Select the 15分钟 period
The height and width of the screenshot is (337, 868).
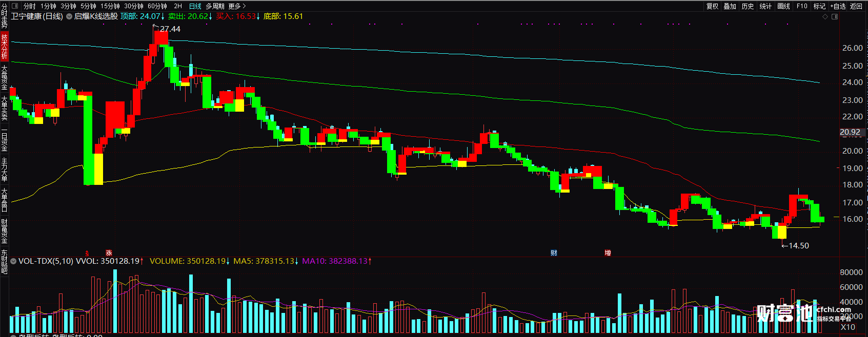click(x=110, y=6)
